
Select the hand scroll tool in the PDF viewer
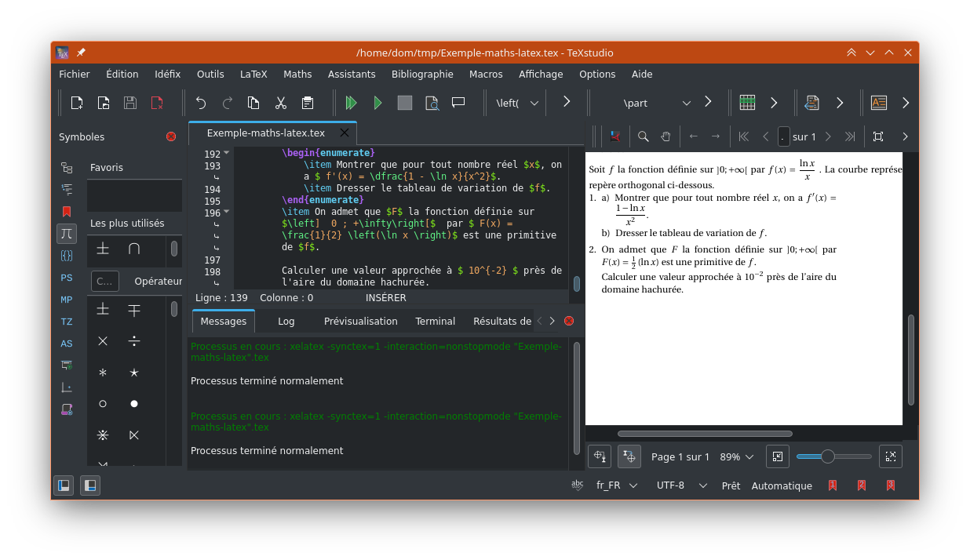point(666,136)
